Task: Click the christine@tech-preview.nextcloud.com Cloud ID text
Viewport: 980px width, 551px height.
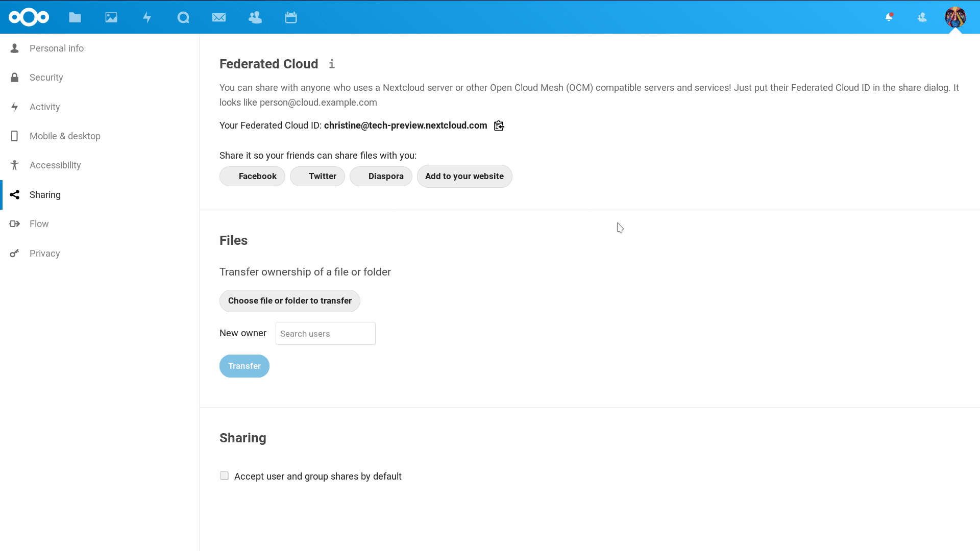Action: point(406,126)
